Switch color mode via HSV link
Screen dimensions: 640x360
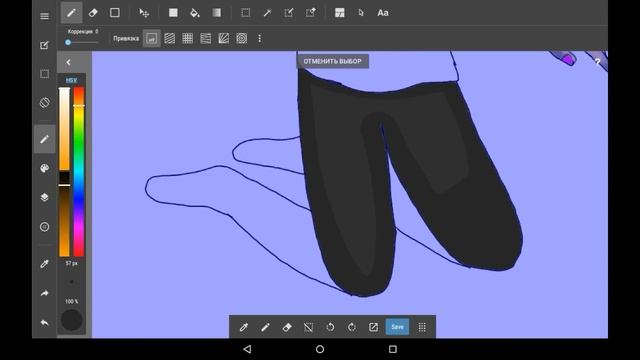pos(71,80)
